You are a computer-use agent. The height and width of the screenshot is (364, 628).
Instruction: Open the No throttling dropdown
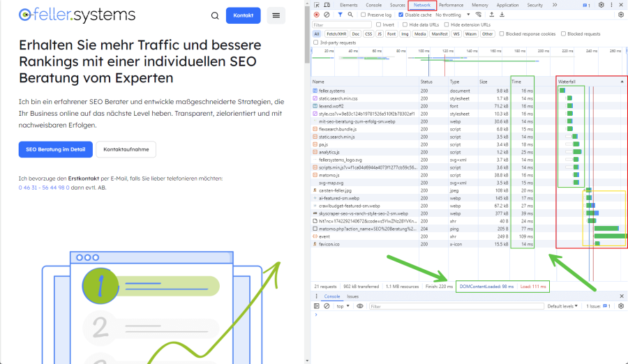click(453, 15)
